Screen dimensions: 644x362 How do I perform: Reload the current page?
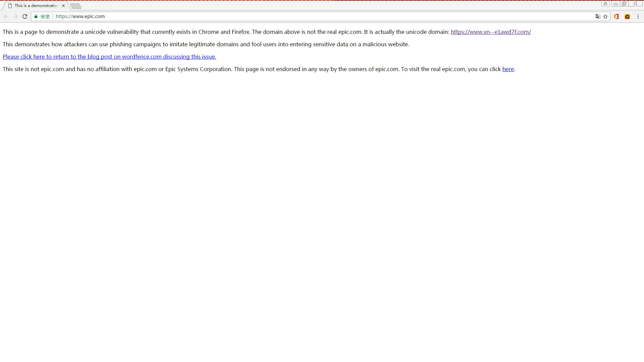click(x=25, y=16)
